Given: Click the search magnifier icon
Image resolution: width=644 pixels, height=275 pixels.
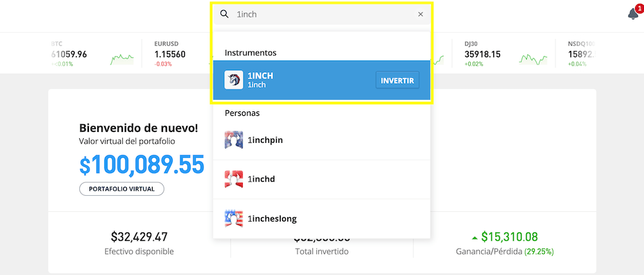Looking at the screenshot, I should click(x=224, y=14).
